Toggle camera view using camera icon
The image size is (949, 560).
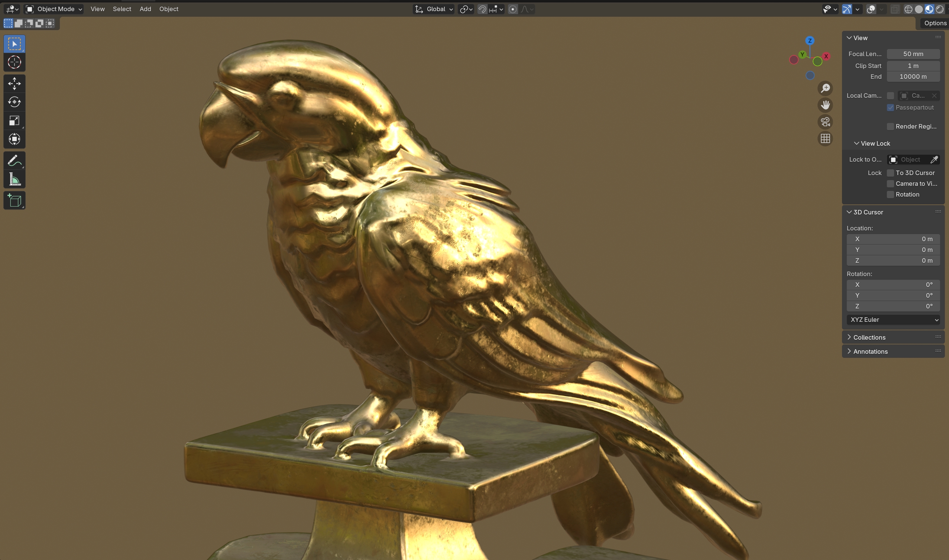[x=825, y=122]
